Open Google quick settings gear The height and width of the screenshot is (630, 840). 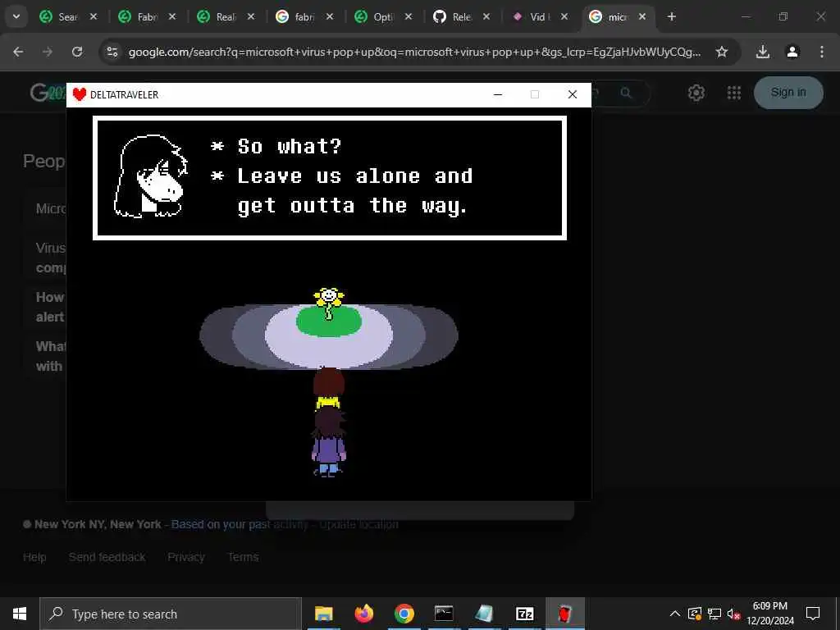coord(696,93)
